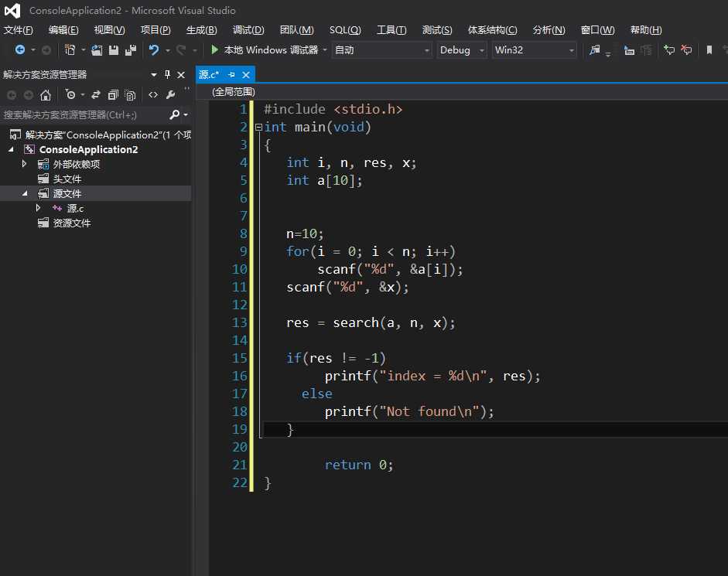
Task: Select the 资源文件 folder in tree
Action: click(71, 223)
